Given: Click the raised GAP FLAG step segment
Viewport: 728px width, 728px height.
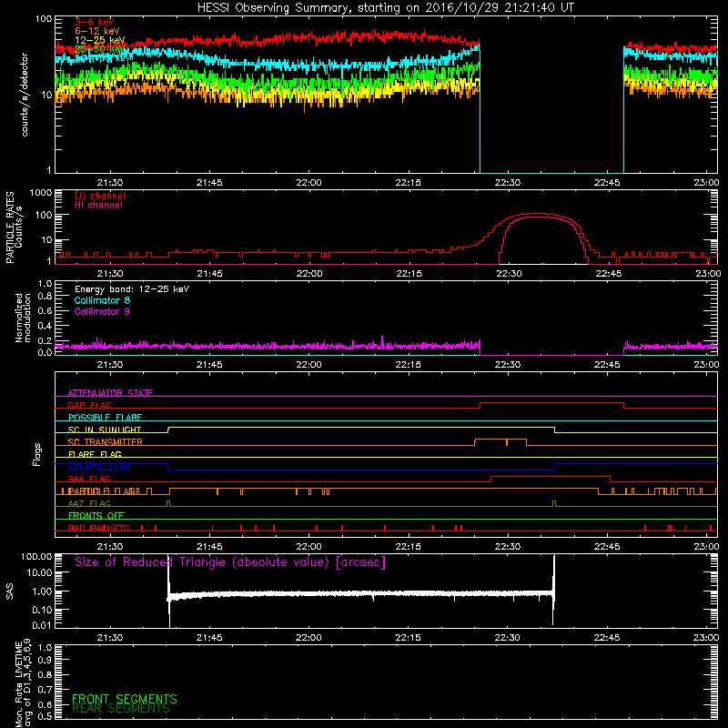Looking at the screenshot, I should (x=551, y=402).
